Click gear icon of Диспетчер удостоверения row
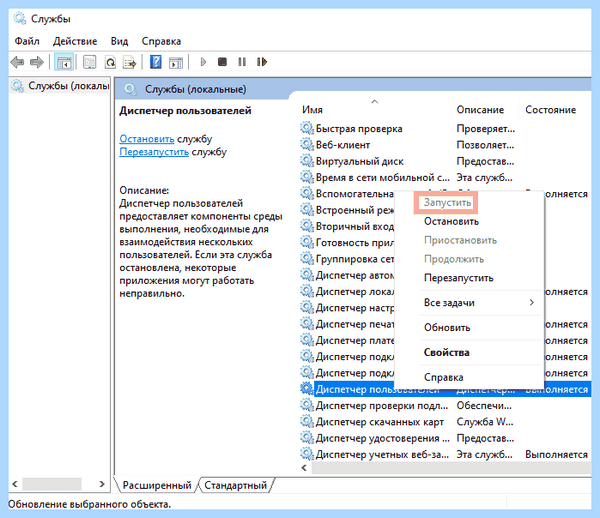 pos(307,438)
